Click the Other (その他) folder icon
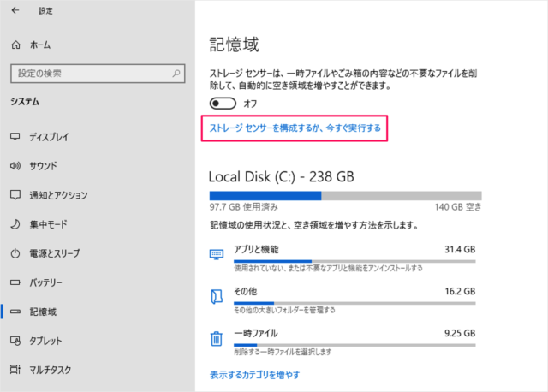Image resolution: width=548 pixels, height=392 pixels. [x=217, y=297]
